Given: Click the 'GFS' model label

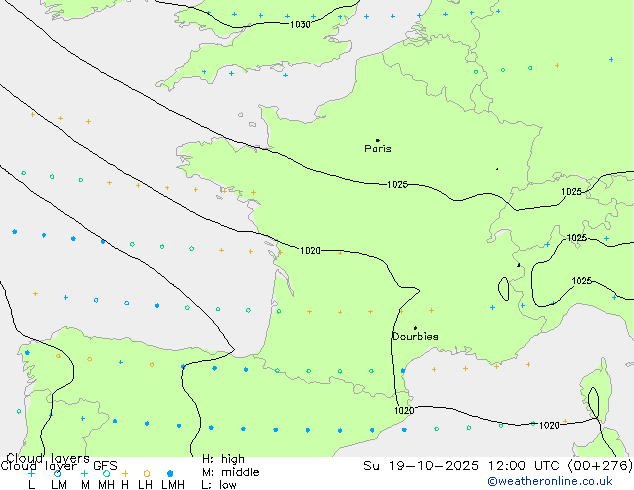Looking at the screenshot, I should coord(105,466).
